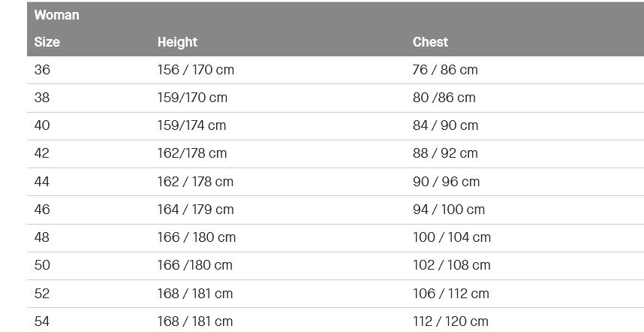Viewport: 644px width, 332px height.
Task: Select height value 156 / 170 cm
Action: pos(195,70)
